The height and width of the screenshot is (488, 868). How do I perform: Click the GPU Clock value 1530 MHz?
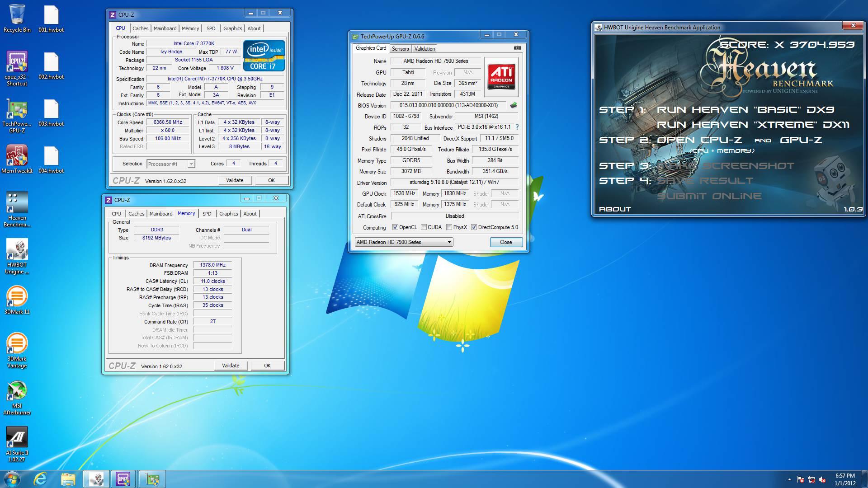pos(404,193)
